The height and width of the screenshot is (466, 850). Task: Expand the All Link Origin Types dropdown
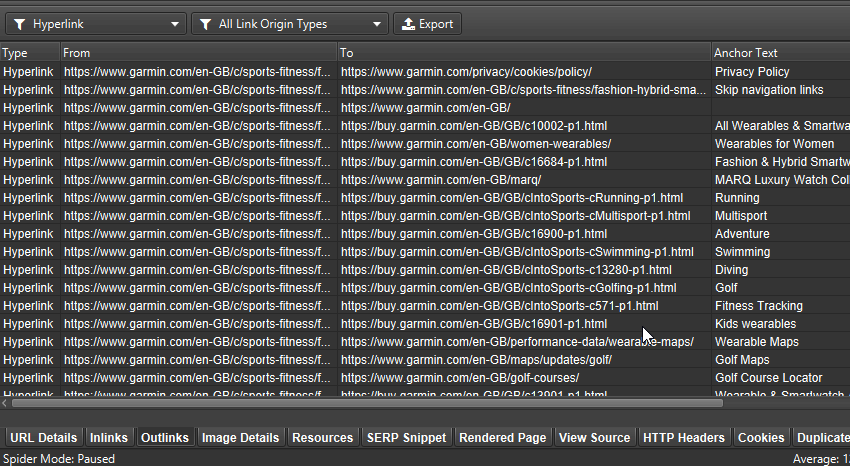(377, 24)
